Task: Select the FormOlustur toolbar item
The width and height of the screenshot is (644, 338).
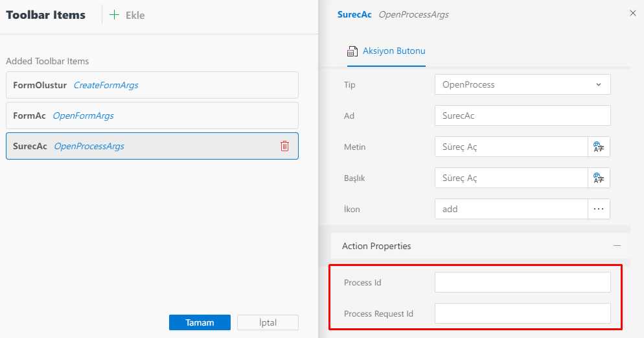Action: pos(152,85)
